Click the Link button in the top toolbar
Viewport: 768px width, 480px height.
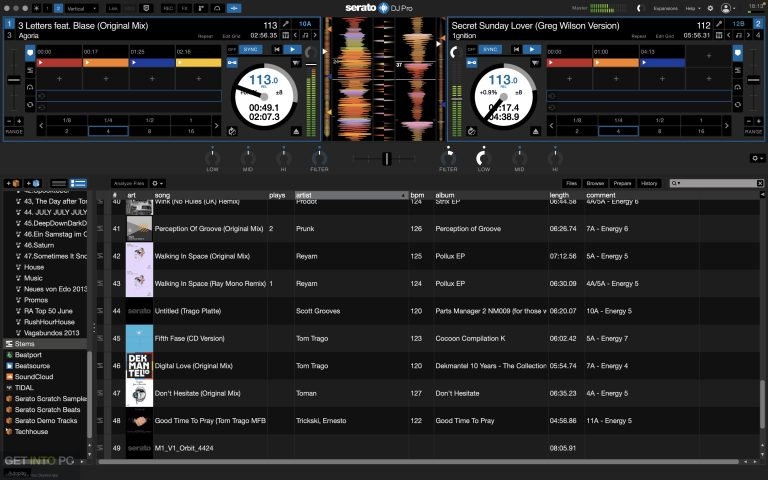pos(113,8)
